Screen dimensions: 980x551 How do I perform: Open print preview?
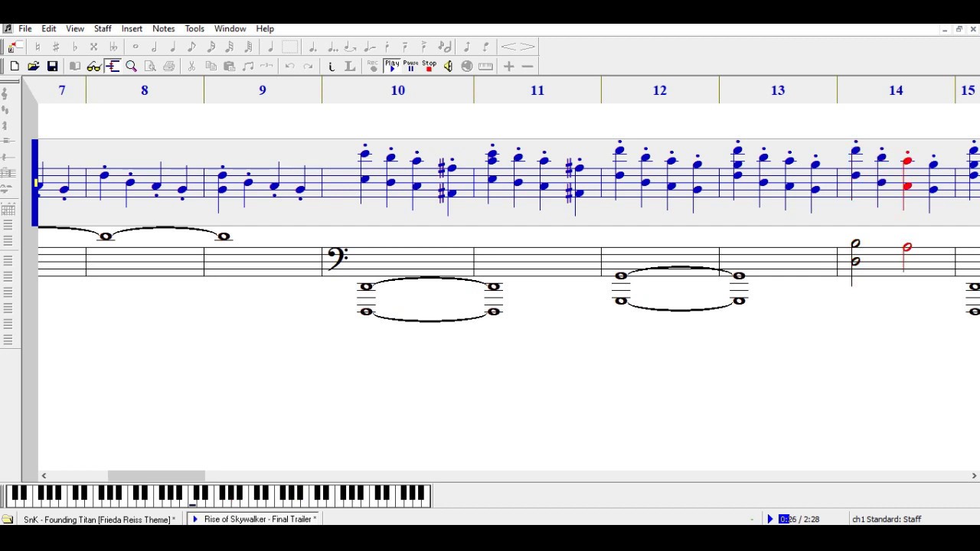[150, 67]
